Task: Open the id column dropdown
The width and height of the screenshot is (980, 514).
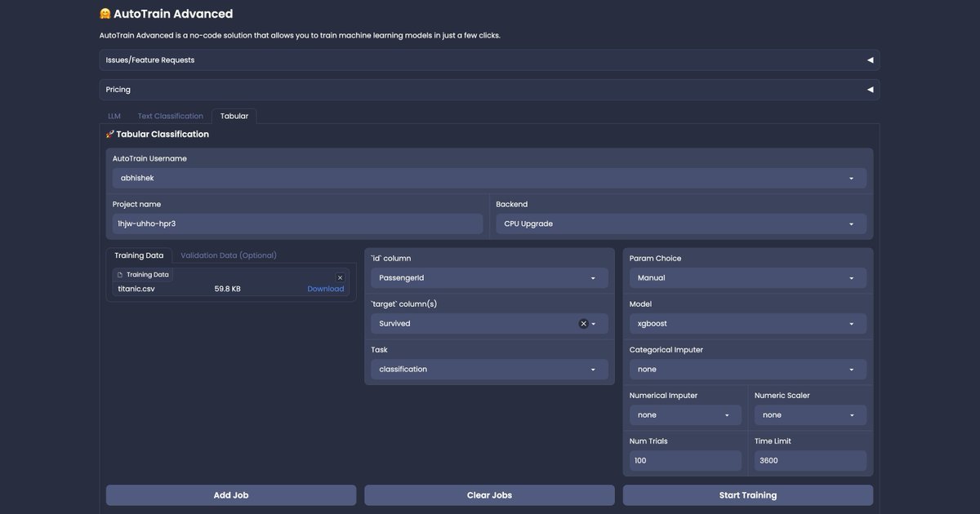Action: click(489, 278)
